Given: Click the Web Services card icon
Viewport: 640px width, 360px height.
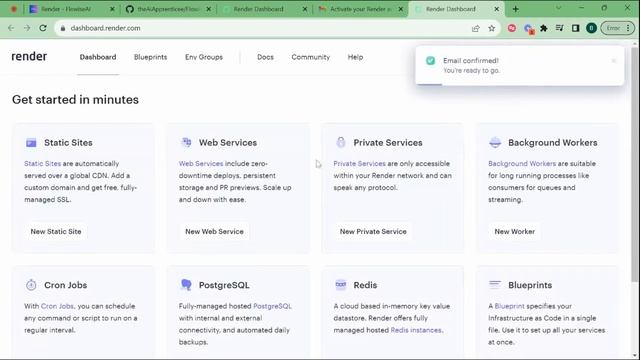Looking at the screenshot, I should tap(186, 142).
